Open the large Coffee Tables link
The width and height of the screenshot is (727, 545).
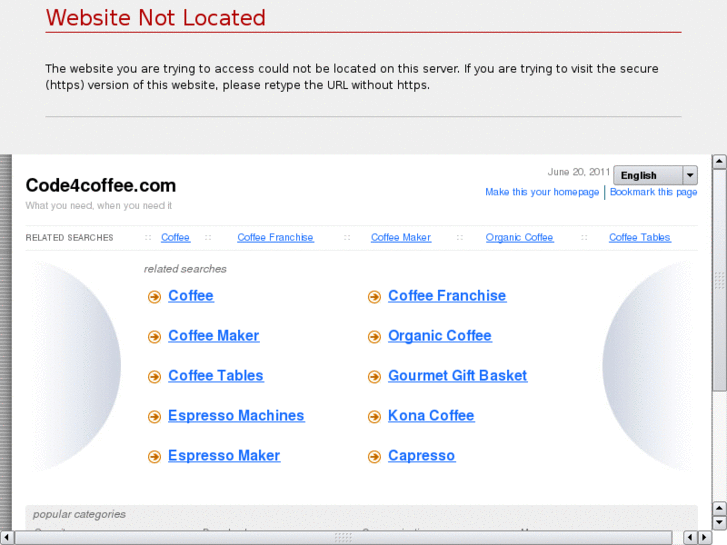(216, 375)
